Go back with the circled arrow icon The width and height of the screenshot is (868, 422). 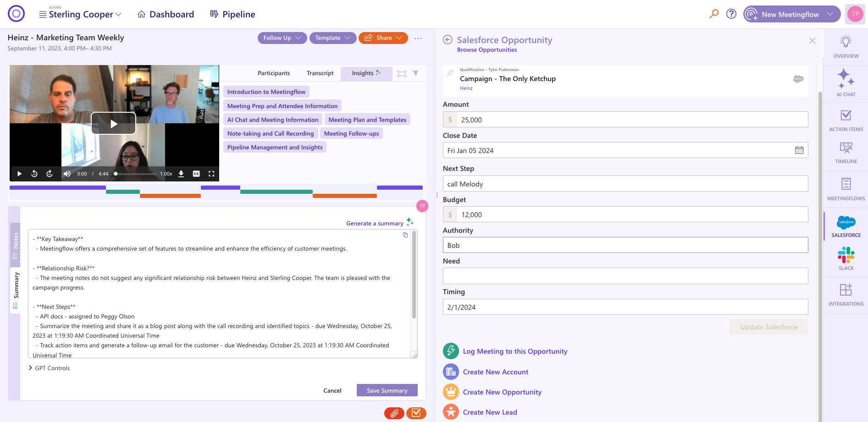coord(448,40)
